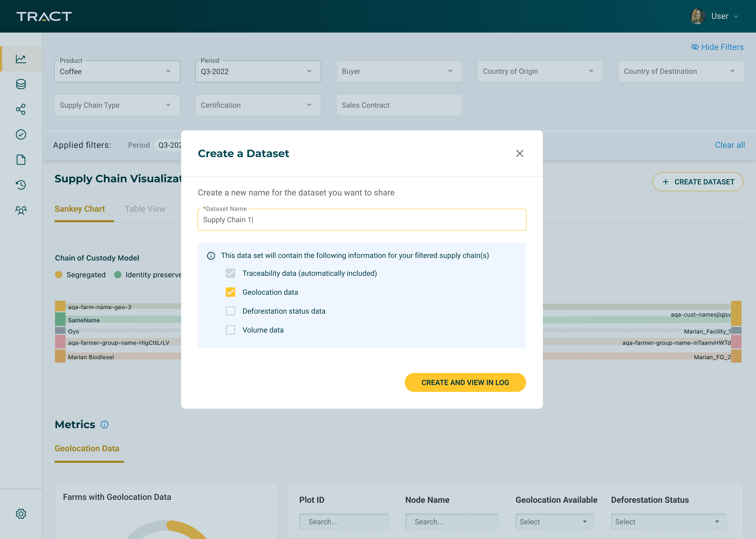Open the checkmark verification sidebar icon

point(21,134)
